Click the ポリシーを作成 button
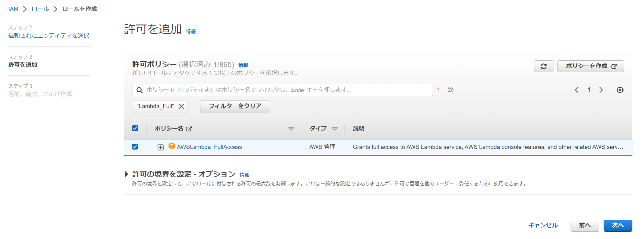The image size is (644, 239). point(590,66)
